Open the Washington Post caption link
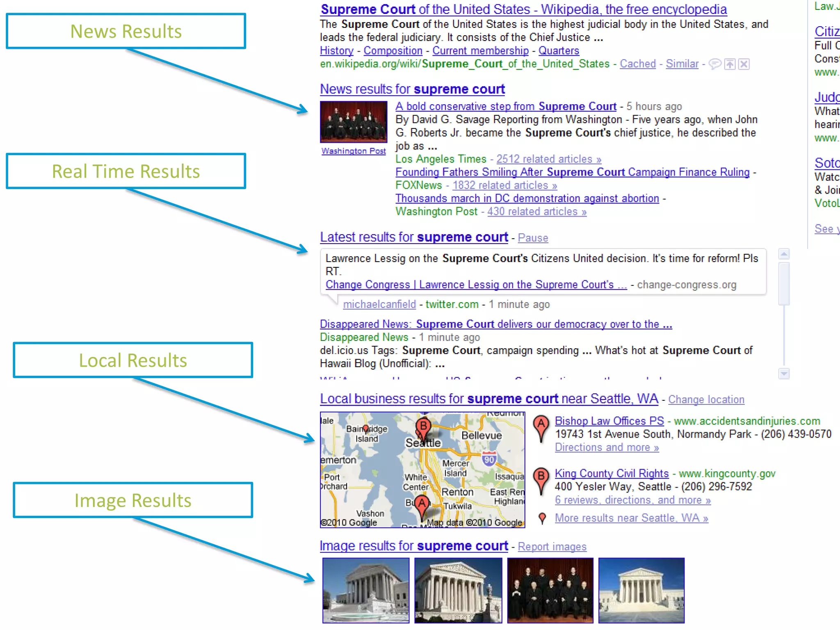This screenshot has width=840, height=630. 354,151
